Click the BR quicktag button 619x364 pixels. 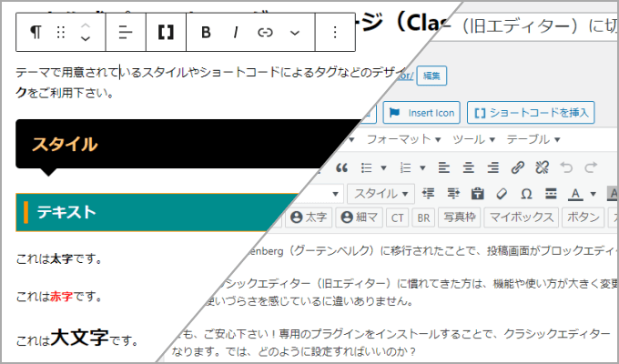[x=423, y=217]
